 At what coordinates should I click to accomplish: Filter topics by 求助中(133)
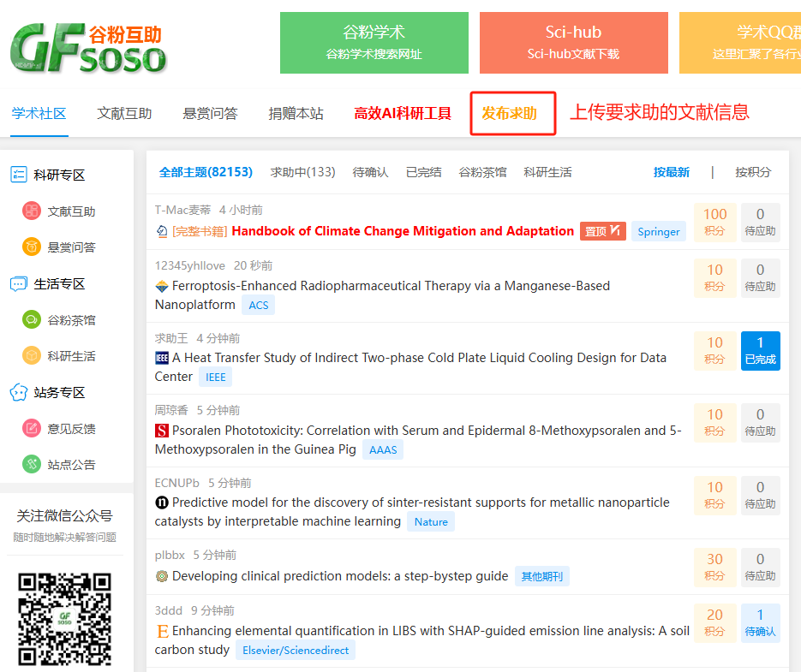[x=302, y=172]
